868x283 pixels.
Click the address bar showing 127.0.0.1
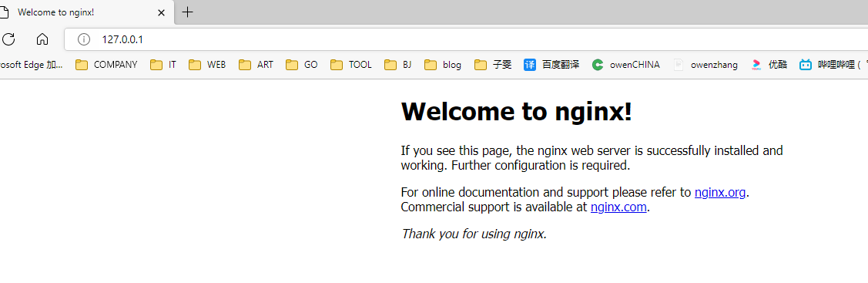click(x=466, y=39)
